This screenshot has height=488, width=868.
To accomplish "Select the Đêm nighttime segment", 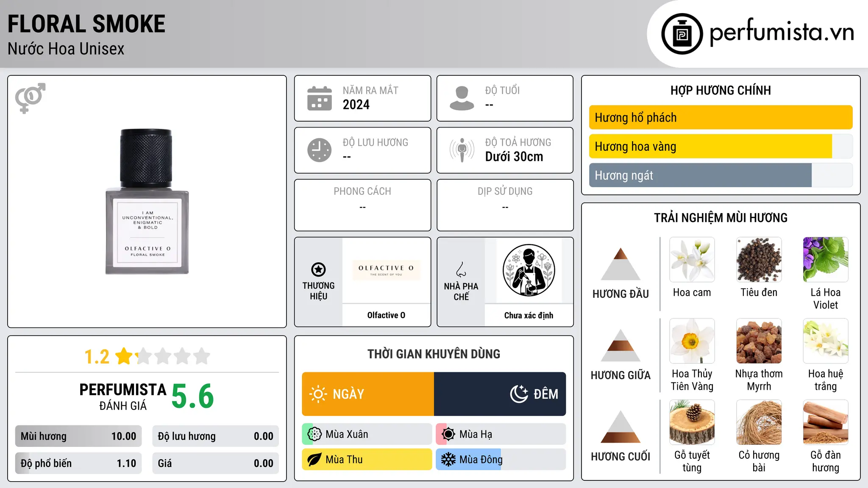I will [500, 394].
